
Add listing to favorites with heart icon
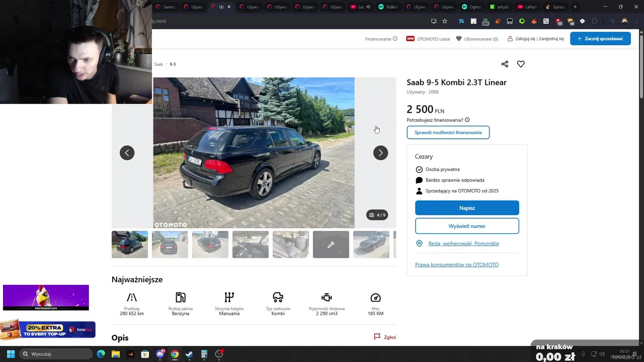[x=521, y=64]
